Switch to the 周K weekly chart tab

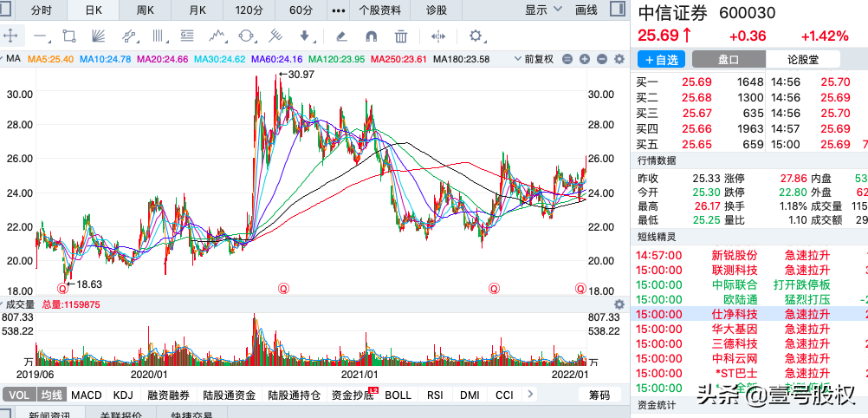(146, 10)
